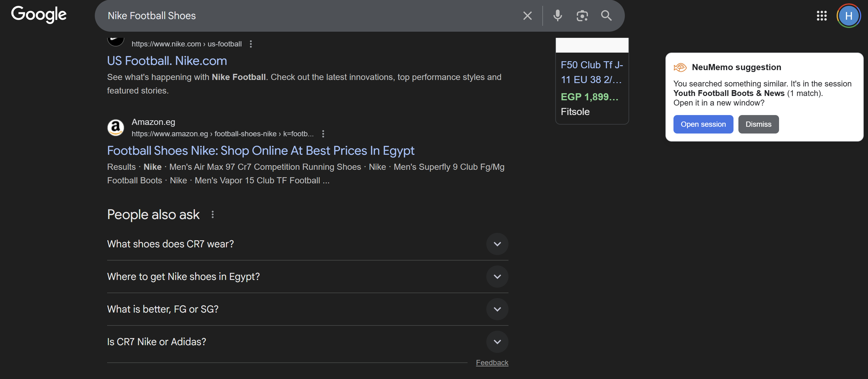This screenshot has width=868, height=379.
Task: Open more options for Amazon.eg result
Action: pyautogui.click(x=323, y=134)
